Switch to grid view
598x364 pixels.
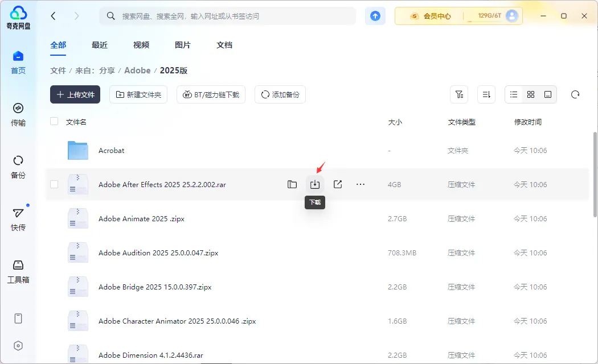coord(531,94)
